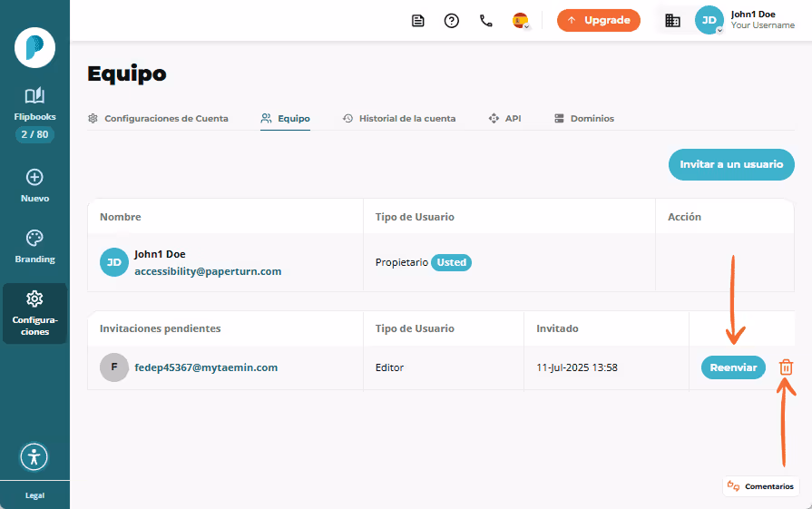Open the Comentarios feedback button
This screenshot has width=812, height=509.
click(x=760, y=486)
